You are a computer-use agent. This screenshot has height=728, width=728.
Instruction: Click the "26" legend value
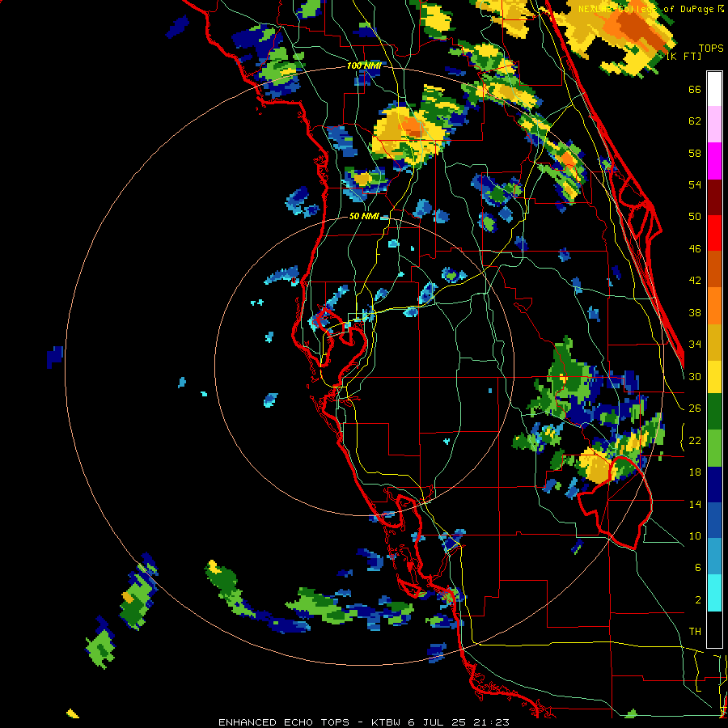(x=695, y=408)
